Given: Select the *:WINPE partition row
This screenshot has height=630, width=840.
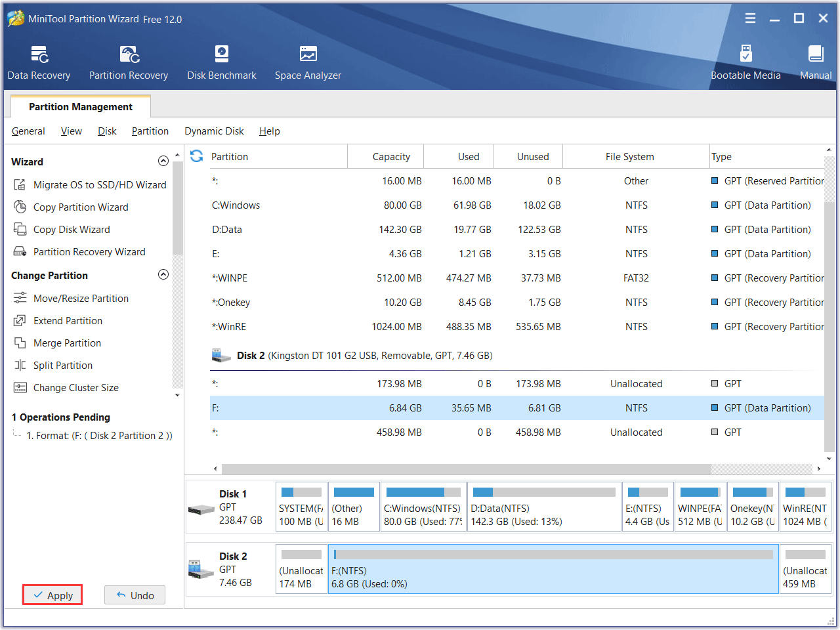Looking at the screenshot, I should click(517, 278).
